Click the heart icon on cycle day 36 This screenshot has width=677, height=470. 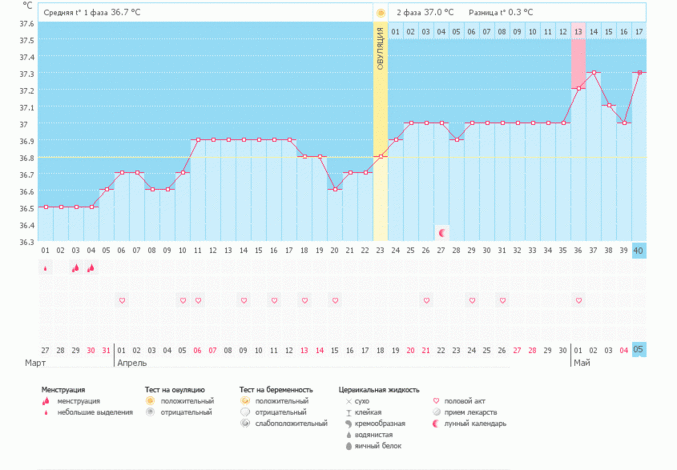click(x=578, y=300)
